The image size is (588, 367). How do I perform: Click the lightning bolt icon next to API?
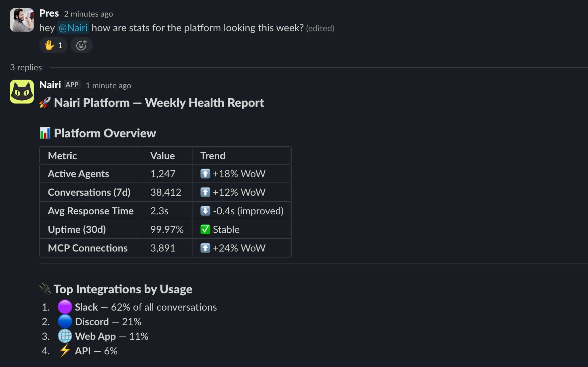(x=65, y=350)
